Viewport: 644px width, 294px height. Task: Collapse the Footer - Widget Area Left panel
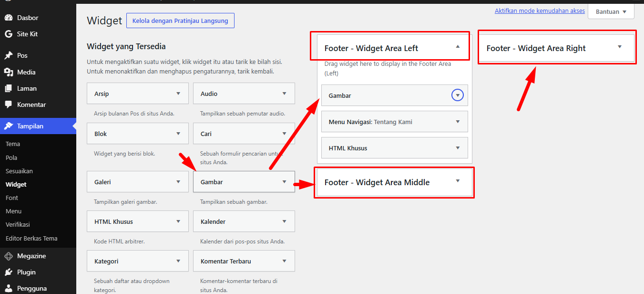click(x=458, y=46)
